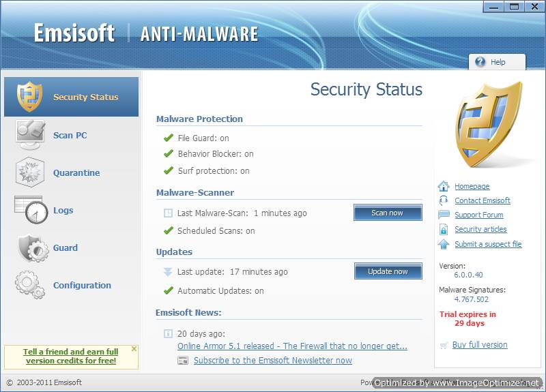Click the Scheduled Scans: on text
Viewport: 546px width, 392px height.
coord(216,231)
